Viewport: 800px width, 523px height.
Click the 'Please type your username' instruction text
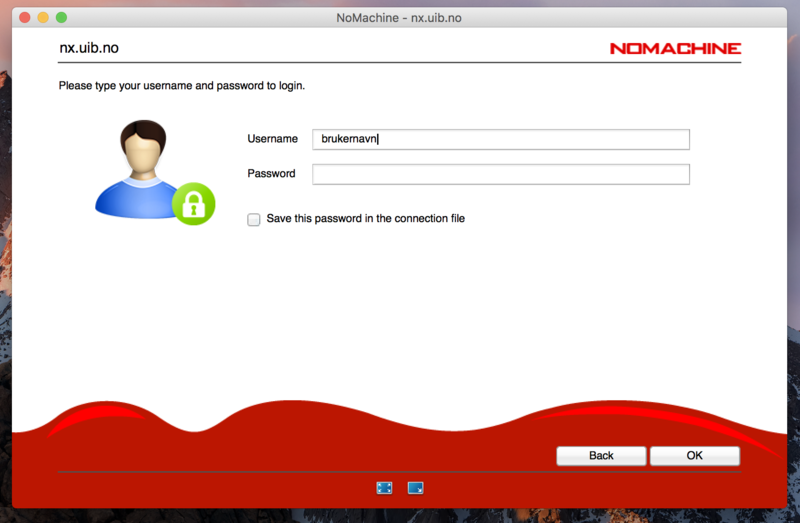coord(181,86)
